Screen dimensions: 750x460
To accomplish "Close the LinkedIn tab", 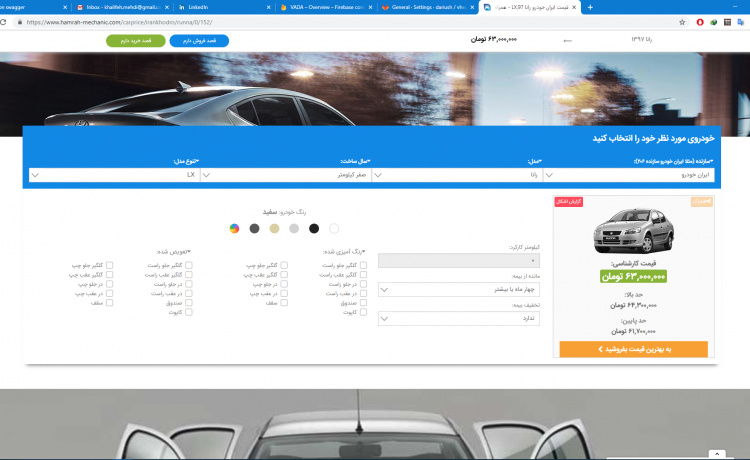I will pyautogui.click(x=268, y=7).
